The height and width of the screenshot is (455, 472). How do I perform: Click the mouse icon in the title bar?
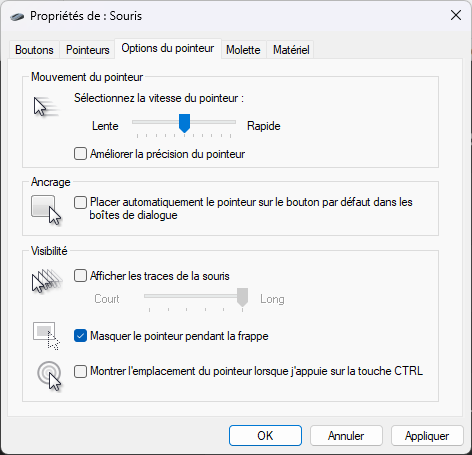pyautogui.click(x=17, y=16)
